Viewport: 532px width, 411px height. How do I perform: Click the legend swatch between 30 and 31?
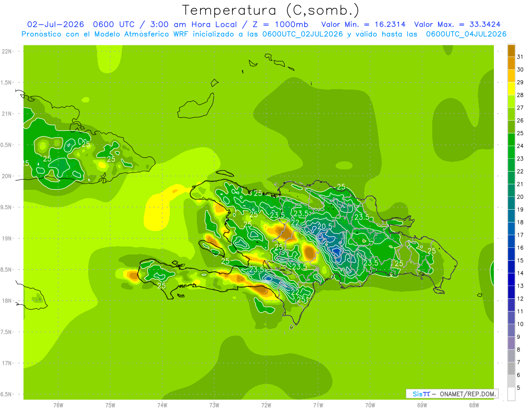[x=511, y=63]
